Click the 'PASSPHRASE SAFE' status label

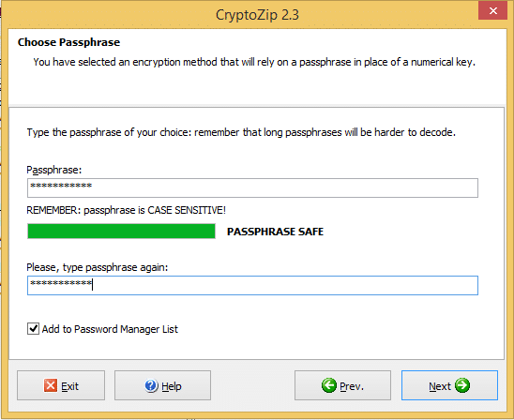275,232
